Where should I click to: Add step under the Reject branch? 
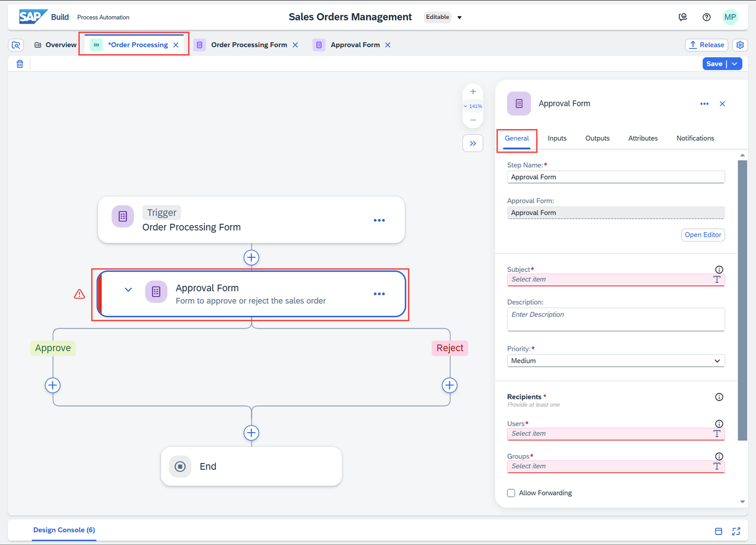[x=449, y=385]
